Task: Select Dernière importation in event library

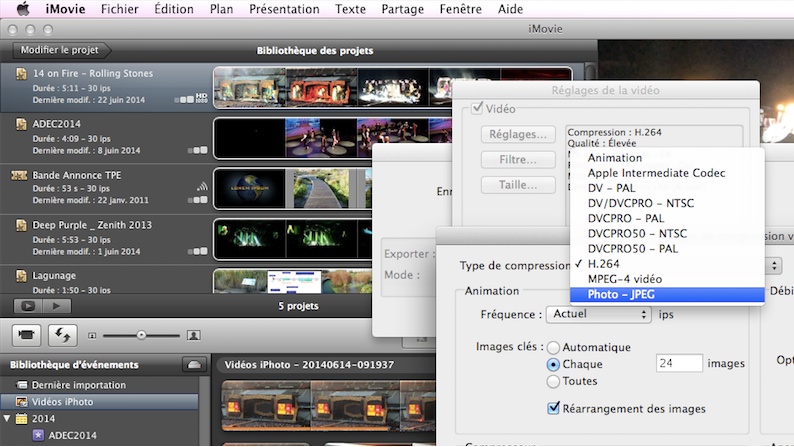Action: pyautogui.click(x=99, y=385)
